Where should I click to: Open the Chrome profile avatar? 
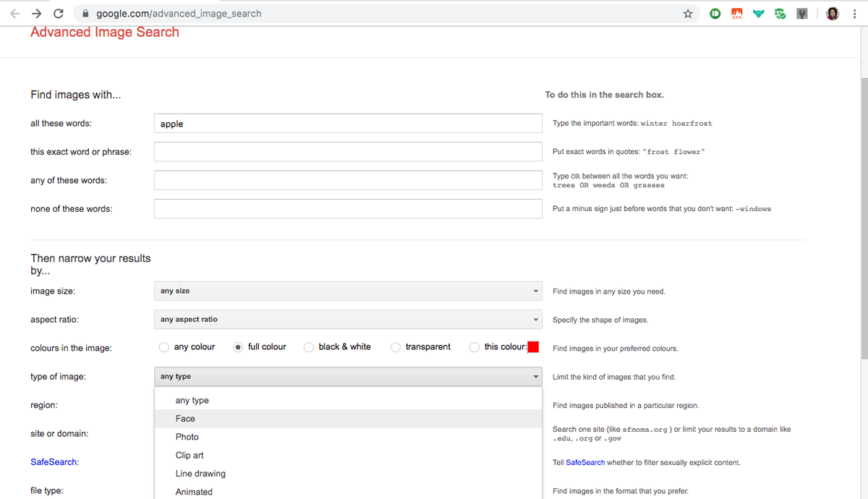833,13
